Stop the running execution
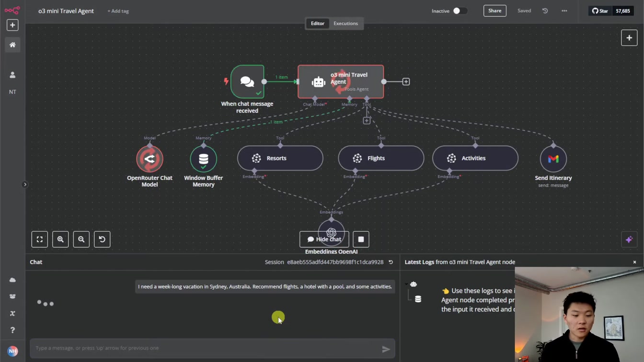This screenshot has height=362, width=644. 361,239
